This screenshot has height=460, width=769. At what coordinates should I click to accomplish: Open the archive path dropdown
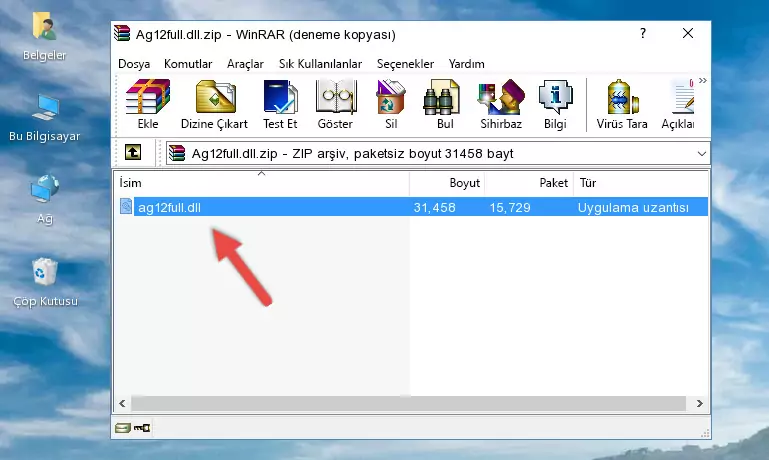tap(702, 153)
